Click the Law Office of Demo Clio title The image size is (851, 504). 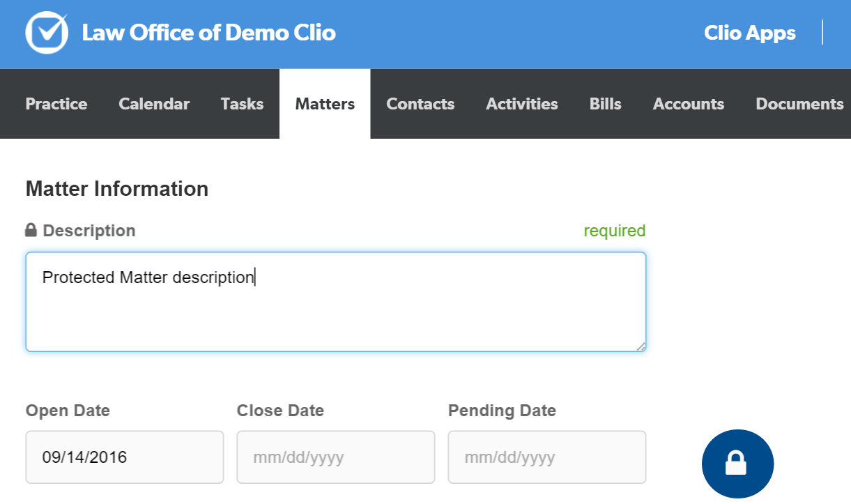(x=208, y=33)
